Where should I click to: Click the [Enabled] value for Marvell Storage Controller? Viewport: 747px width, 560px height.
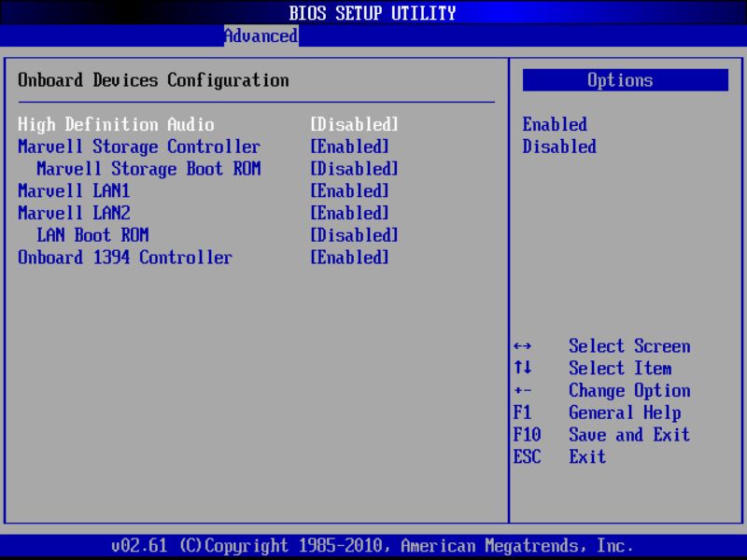coord(349,146)
